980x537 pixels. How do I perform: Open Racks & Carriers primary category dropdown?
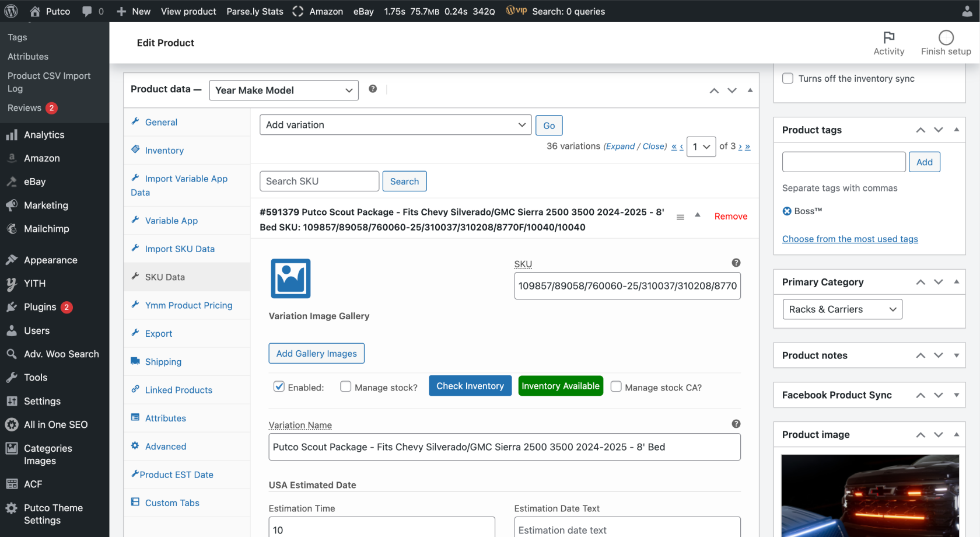click(842, 309)
